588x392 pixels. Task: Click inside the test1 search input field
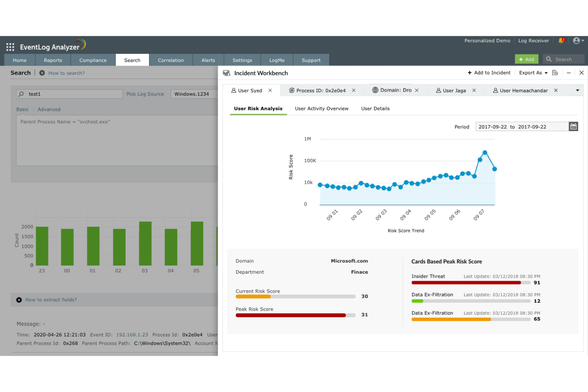pos(72,94)
